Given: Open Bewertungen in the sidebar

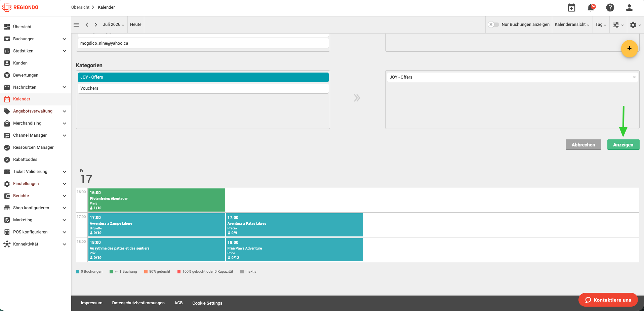Looking at the screenshot, I should point(26,75).
